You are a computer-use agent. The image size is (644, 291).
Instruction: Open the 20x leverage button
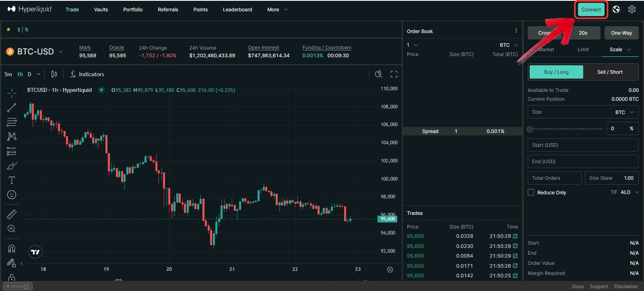(x=583, y=33)
